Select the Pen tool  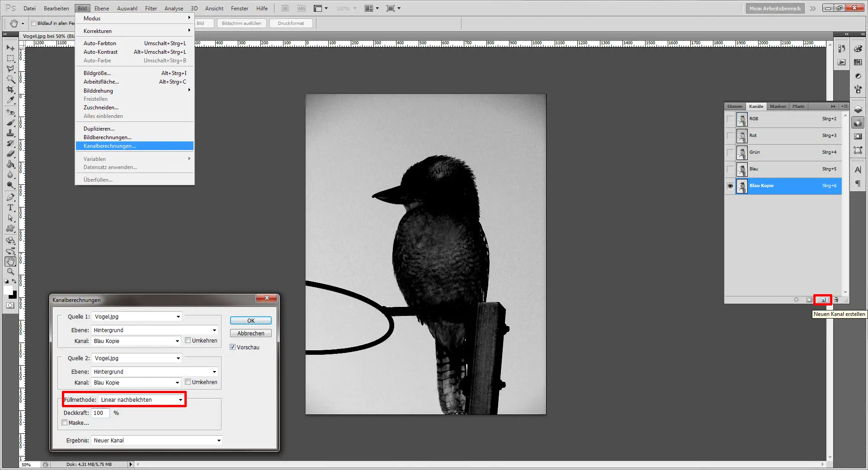pos(10,197)
